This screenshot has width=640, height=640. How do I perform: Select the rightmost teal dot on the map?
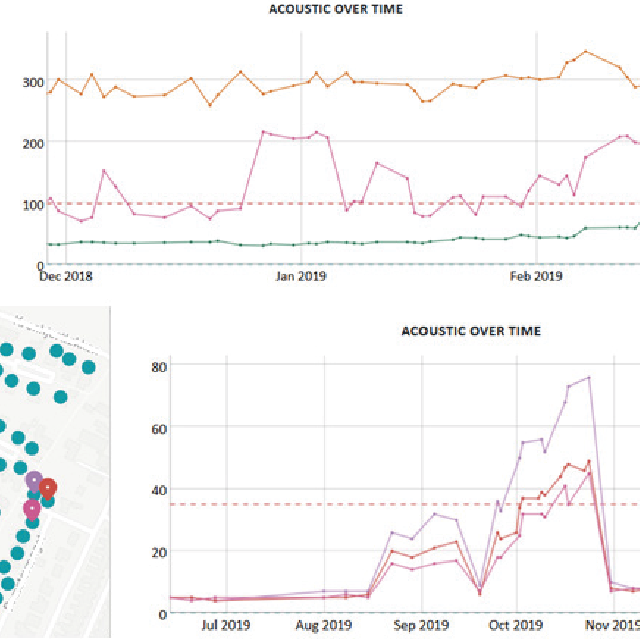(88, 366)
